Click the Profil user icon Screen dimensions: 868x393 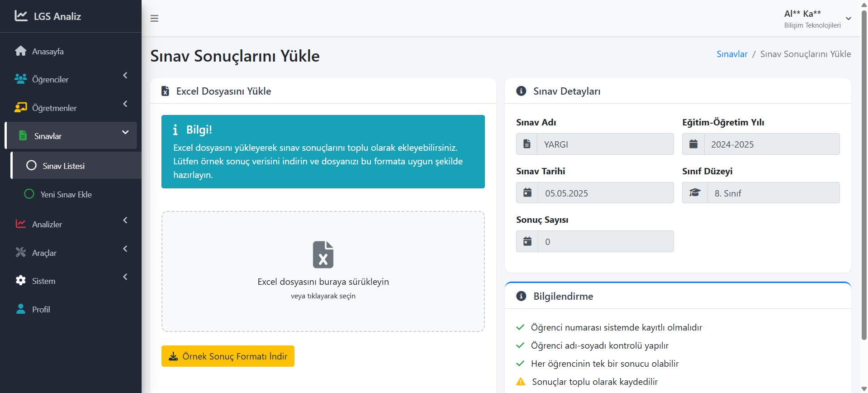coord(21,309)
